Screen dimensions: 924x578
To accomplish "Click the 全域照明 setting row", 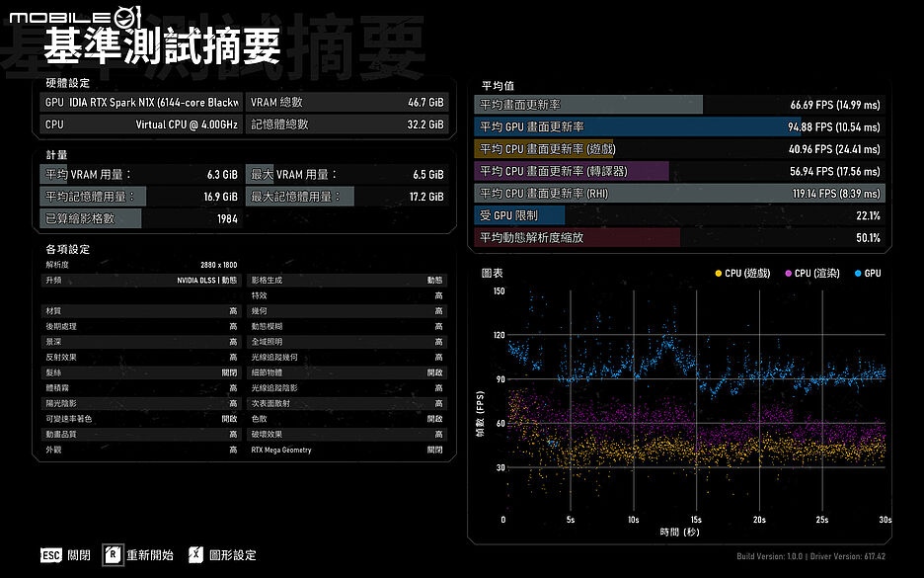I will click(347, 342).
